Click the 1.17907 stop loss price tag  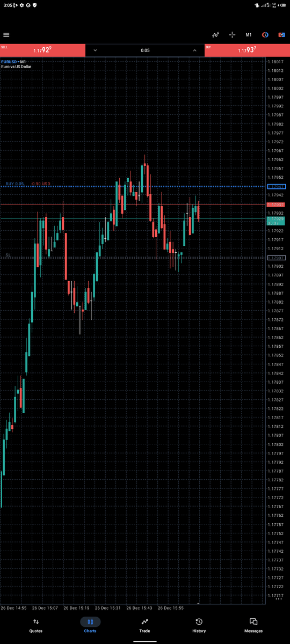point(277,258)
